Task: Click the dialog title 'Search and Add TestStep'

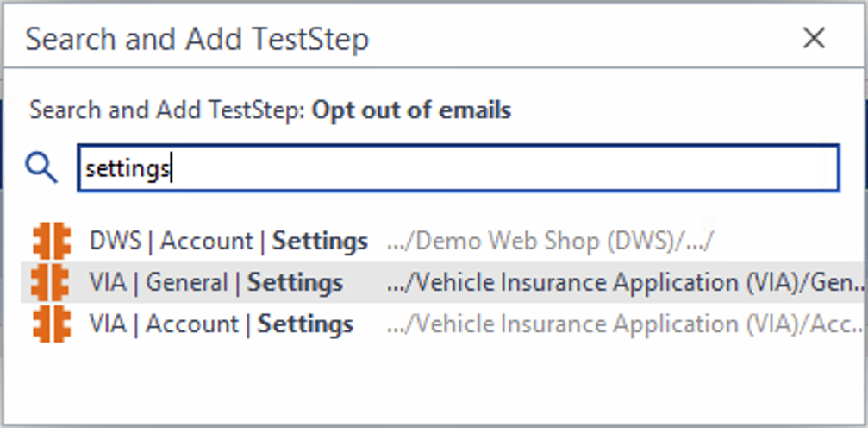Action: (x=197, y=39)
